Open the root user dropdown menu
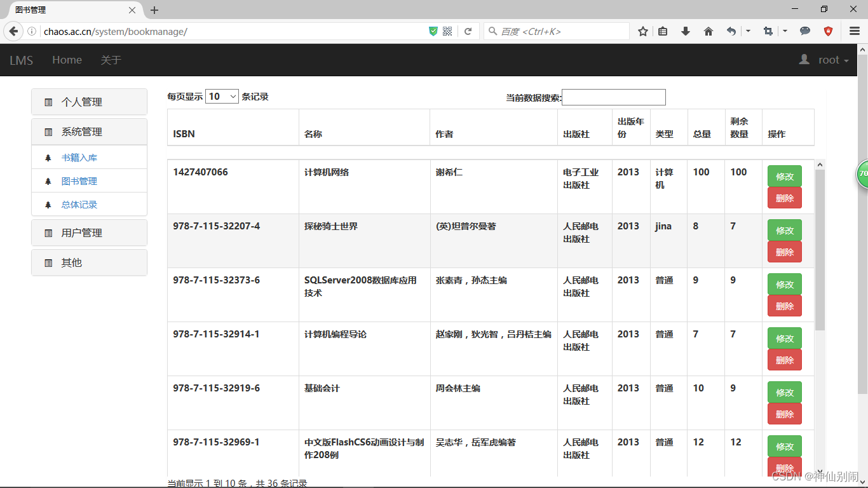 824,60
